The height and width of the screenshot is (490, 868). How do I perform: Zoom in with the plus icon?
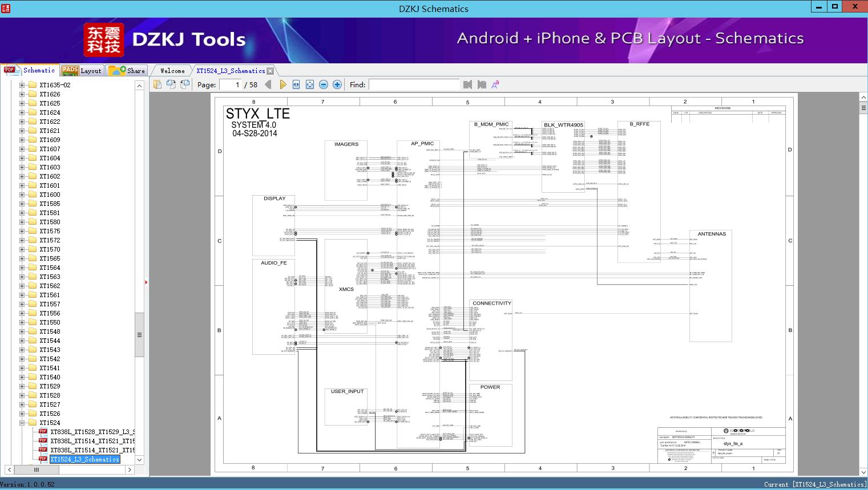337,84
